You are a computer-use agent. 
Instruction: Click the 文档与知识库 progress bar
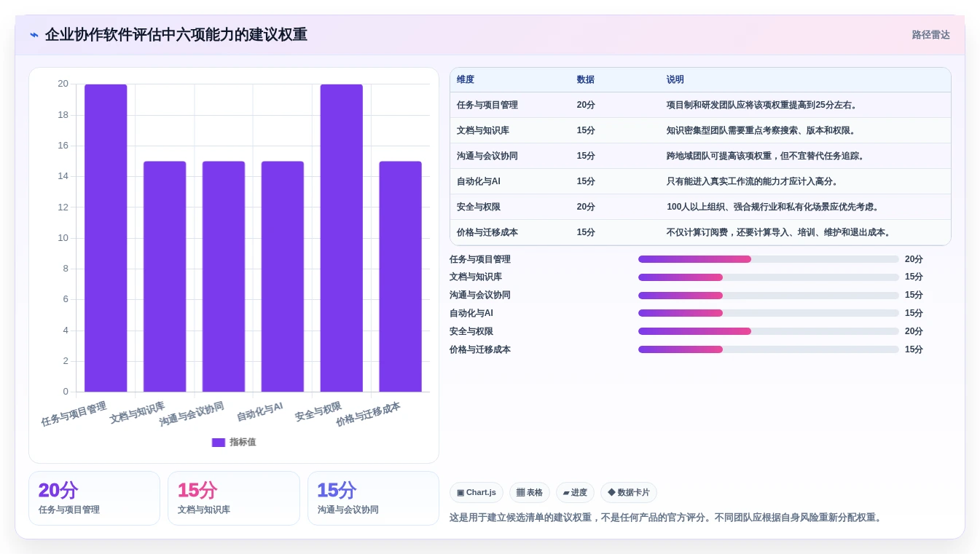(769, 277)
